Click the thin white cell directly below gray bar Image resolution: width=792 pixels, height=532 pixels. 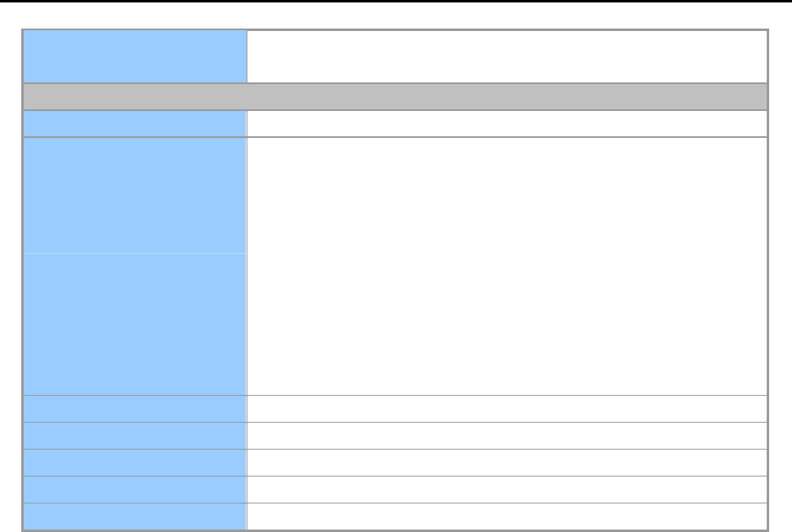point(507,123)
